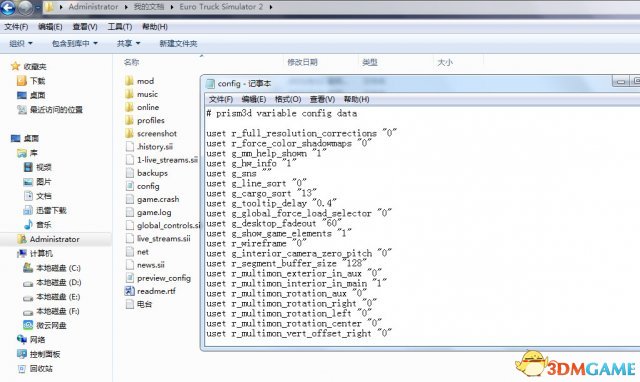This screenshot has height=382, width=640.
Task: Select the 电台 file icon
Action: [x=130, y=304]
